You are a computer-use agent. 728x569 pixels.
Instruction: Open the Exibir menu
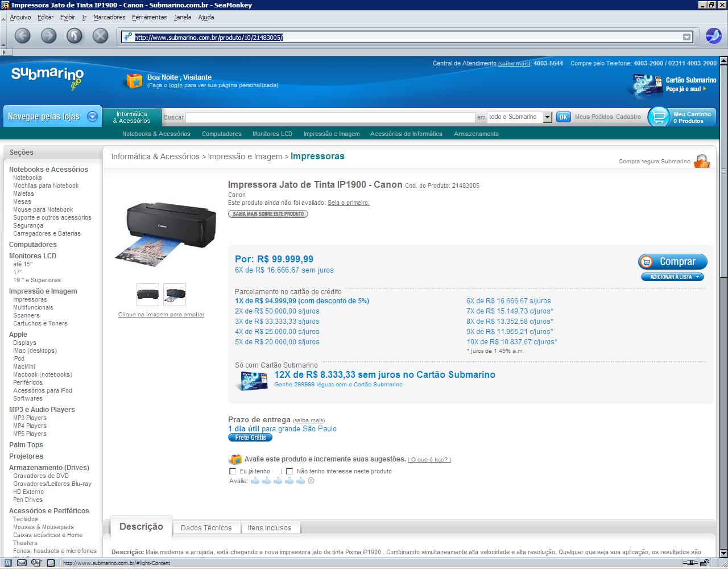click(68, 17)
